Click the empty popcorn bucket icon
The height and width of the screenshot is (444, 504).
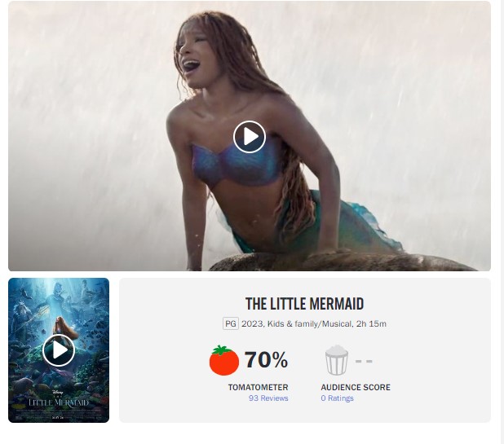click(336, 360)
